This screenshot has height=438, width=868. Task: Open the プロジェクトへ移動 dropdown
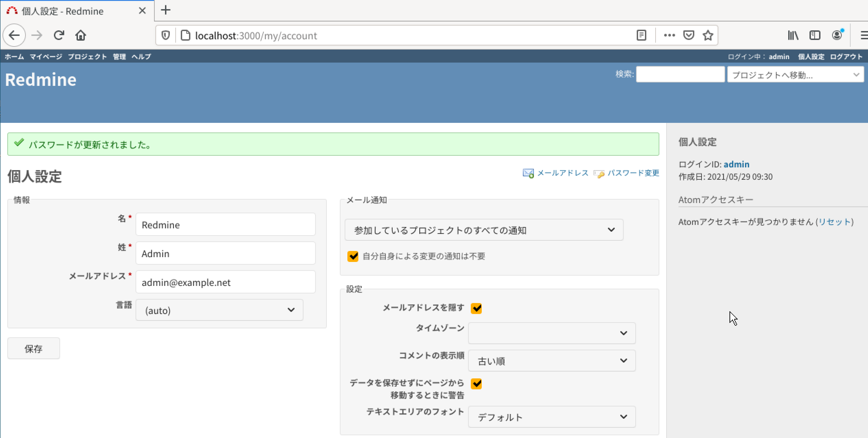(796, 74)
